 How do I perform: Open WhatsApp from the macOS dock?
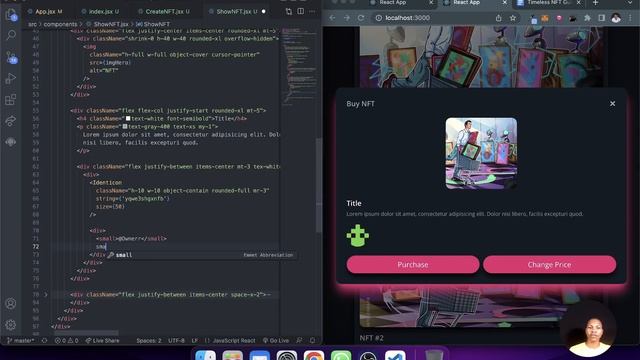click(341, 356)
